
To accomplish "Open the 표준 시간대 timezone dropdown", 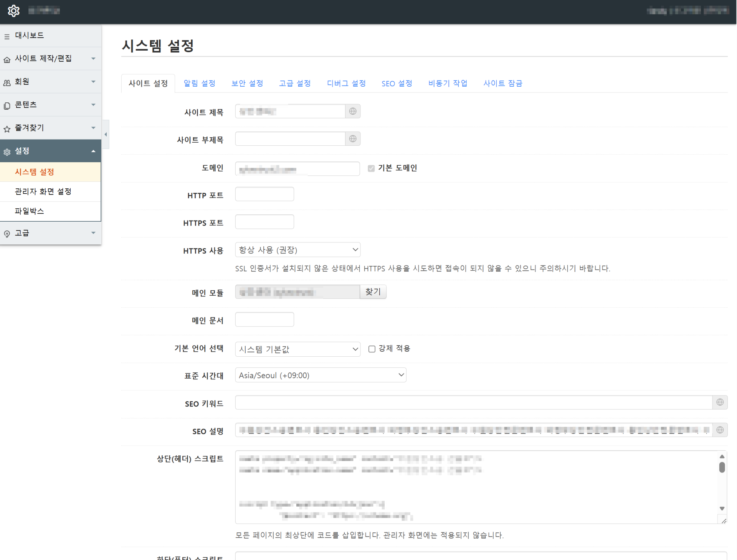I will (320, 375).
